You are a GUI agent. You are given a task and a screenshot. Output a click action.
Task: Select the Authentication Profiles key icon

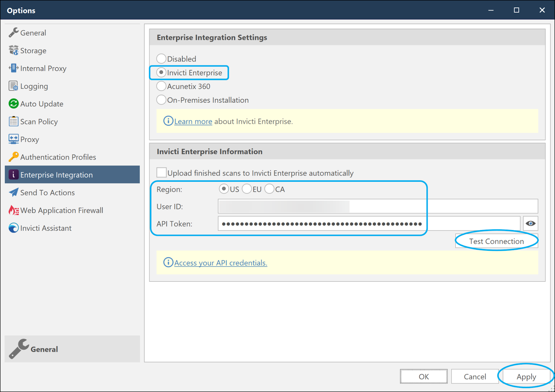pos(13,157)
